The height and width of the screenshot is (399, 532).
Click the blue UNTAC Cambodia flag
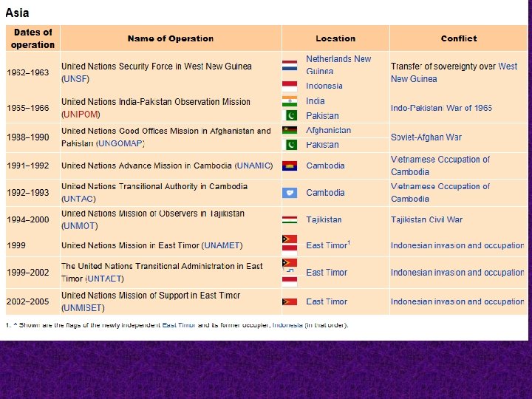pos(290,193)
